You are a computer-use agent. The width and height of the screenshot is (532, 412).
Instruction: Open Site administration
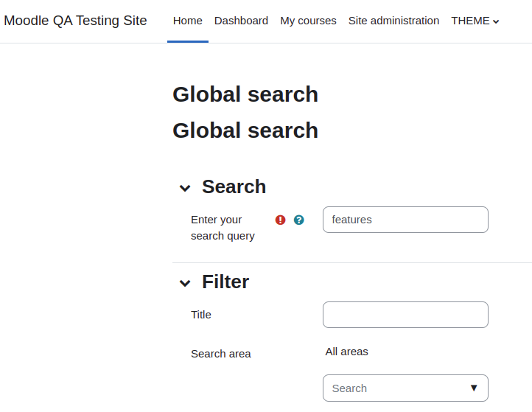393,21
